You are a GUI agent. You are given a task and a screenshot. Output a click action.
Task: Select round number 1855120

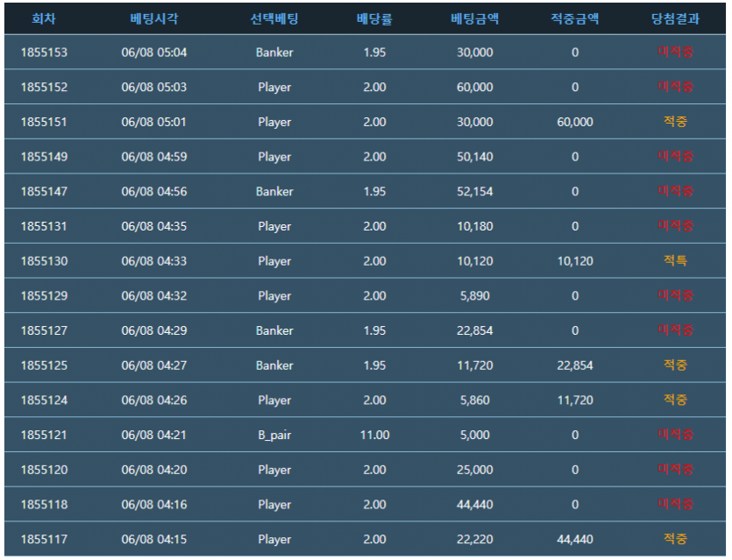point(44,470)
